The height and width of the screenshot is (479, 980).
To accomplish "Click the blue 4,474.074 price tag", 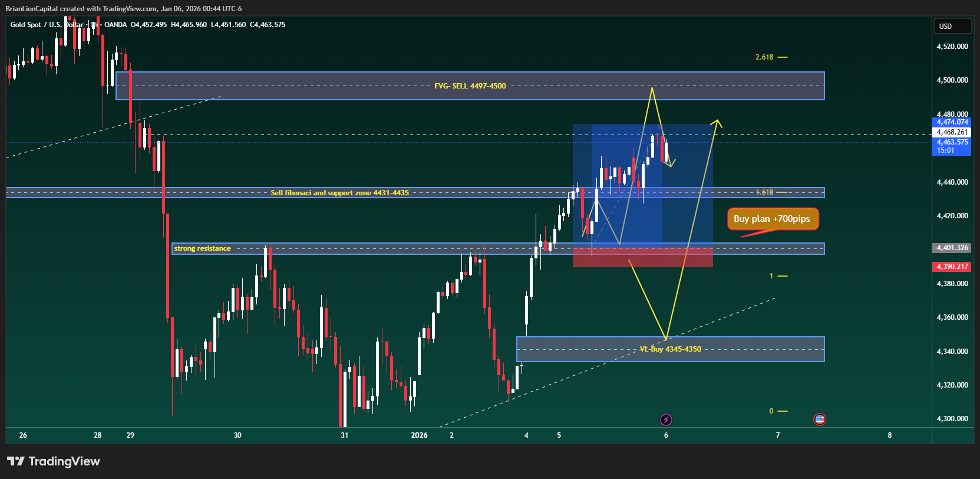I will (951, 122).
